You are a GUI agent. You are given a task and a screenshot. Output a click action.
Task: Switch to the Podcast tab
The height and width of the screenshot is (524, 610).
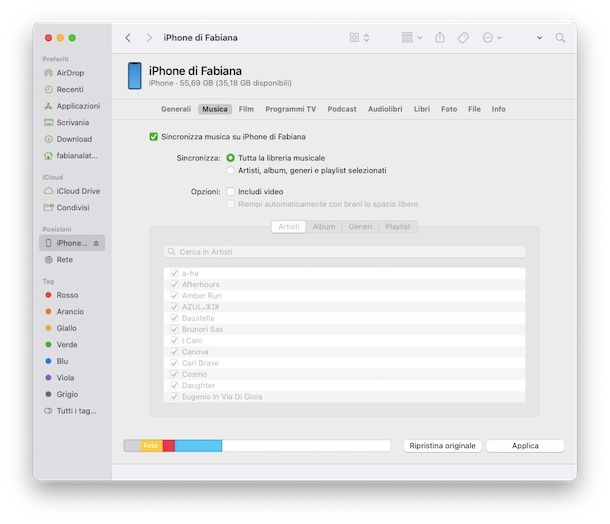point(342,109)
